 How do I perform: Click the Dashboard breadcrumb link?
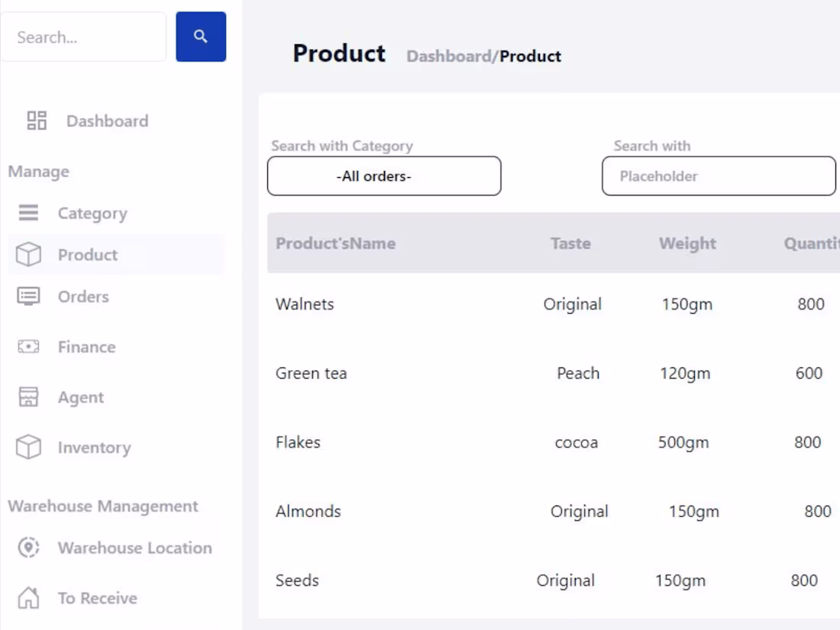click(x=449, y=57)
